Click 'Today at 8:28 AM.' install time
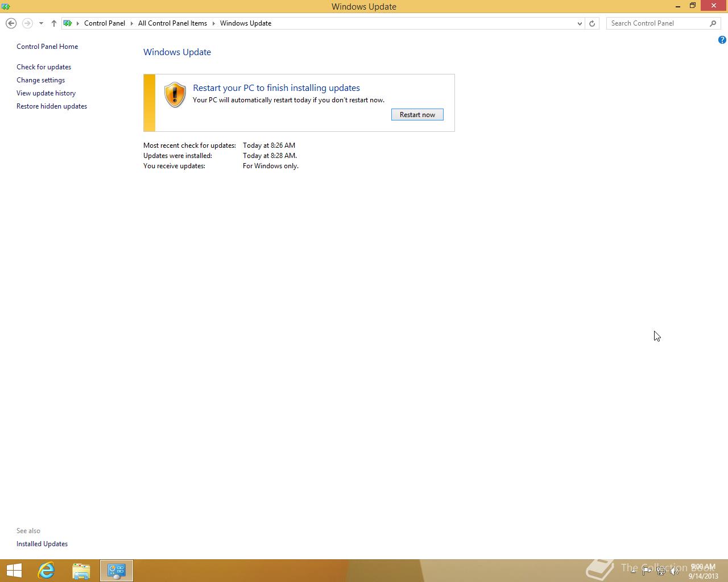The height and width of the screenshot is (582, 728). click(x=270, y=156)
